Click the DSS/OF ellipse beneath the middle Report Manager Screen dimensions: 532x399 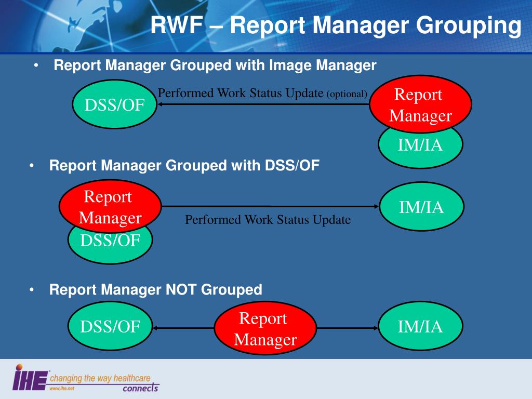click(110, 245)
